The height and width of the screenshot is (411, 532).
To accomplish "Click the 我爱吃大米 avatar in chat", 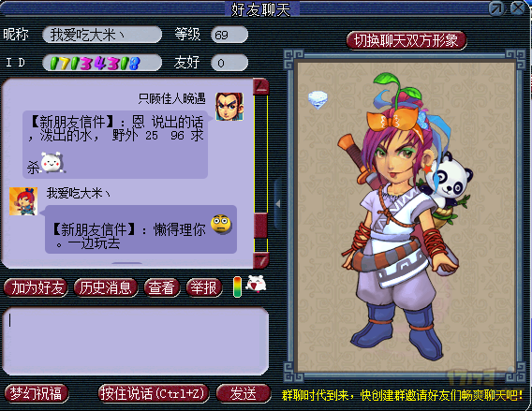I will 23,201.
